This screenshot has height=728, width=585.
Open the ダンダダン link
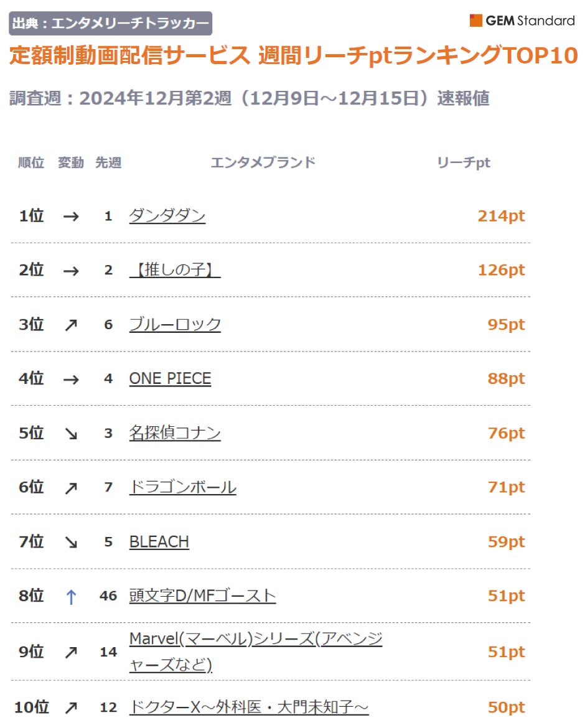click(167, 216)
